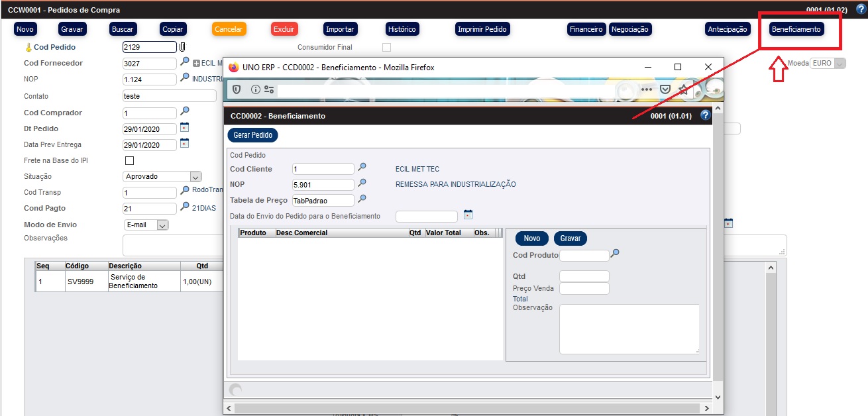
Task: Open help icon in the Beneficiamento header
Action: (x=705, y=115)
